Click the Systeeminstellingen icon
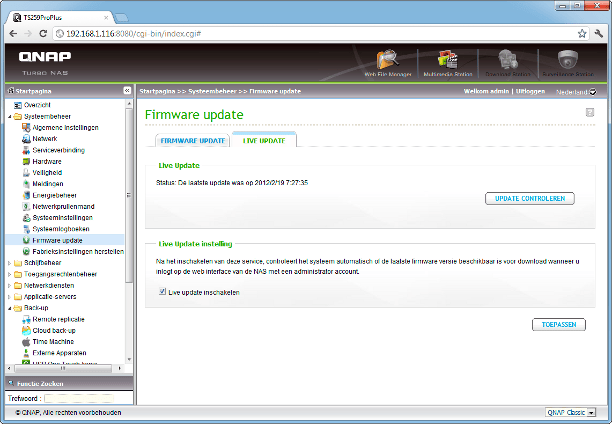Image resolution: width=612 pixels, height=424 pixels. pos(26,217)
